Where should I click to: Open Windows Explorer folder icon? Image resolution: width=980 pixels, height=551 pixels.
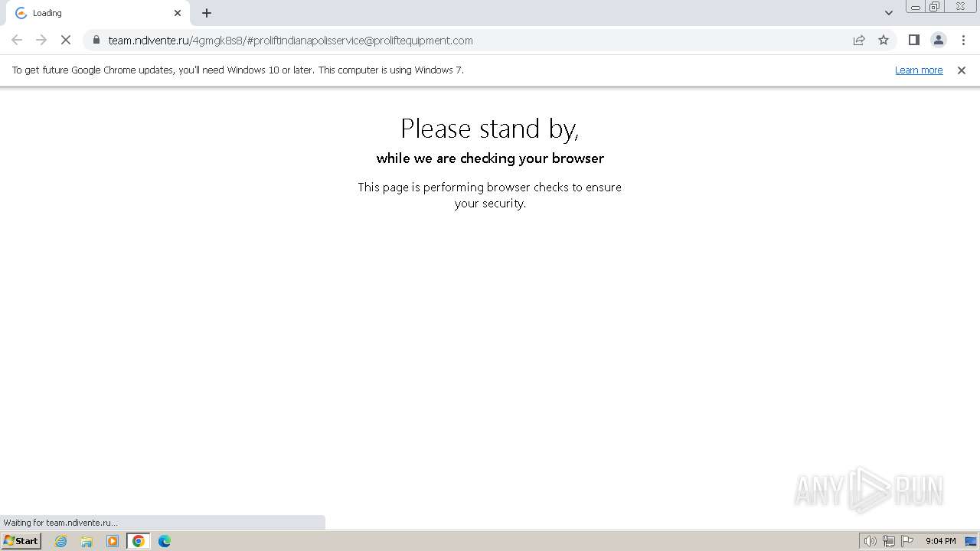87,541
